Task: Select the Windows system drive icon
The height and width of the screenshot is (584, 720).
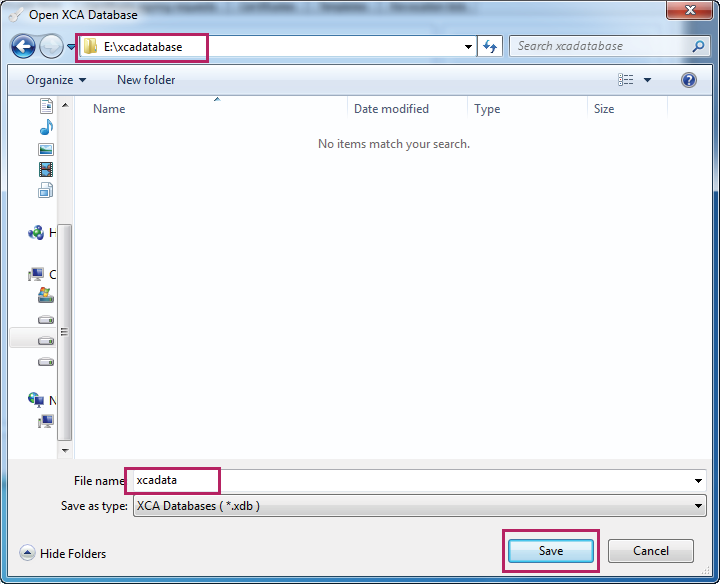Action: [45, 295]
